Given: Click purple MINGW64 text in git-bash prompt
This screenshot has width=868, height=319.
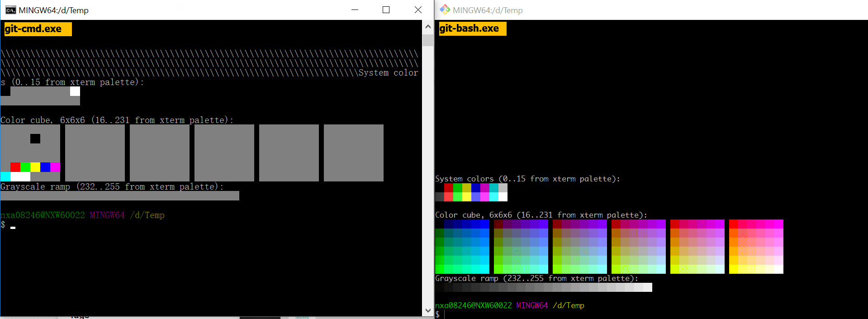Looking at the screenshot, I should point(532,305).
